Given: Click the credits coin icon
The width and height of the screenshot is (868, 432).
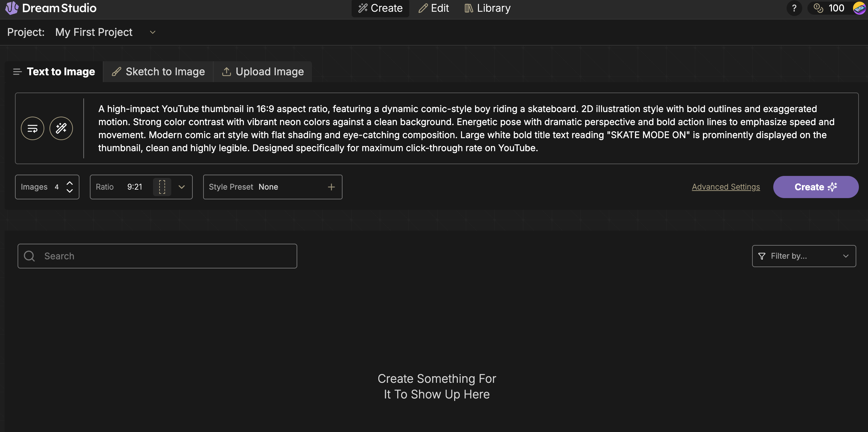Looking at the screenshot, I should pyautogui.click(x=818, y=8).
